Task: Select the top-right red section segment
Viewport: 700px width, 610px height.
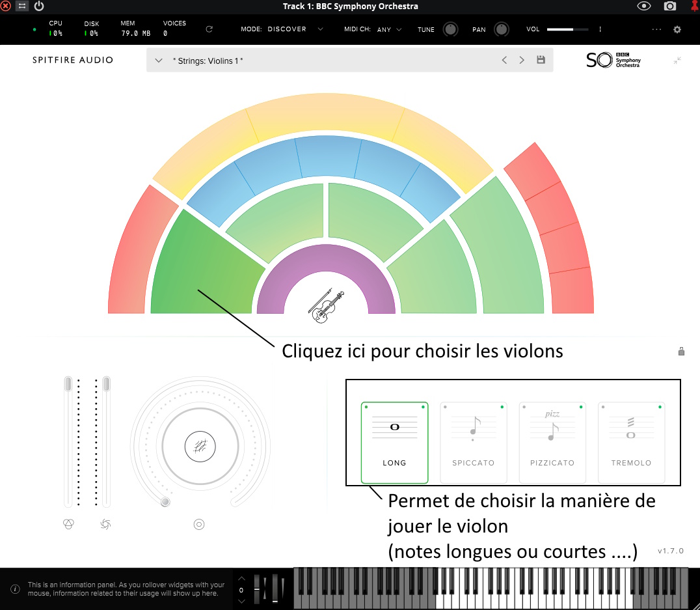Action: click(532, 172)
